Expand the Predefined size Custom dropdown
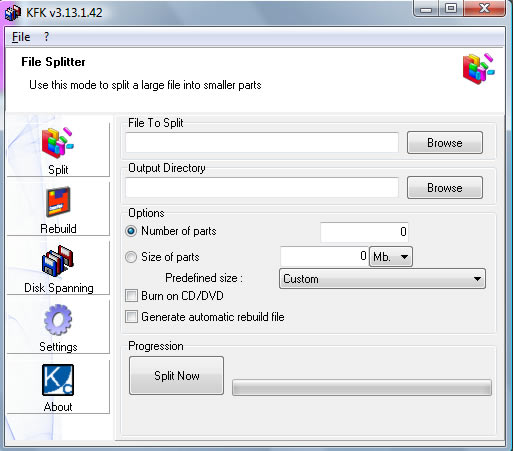 click(x=382, y=278)
